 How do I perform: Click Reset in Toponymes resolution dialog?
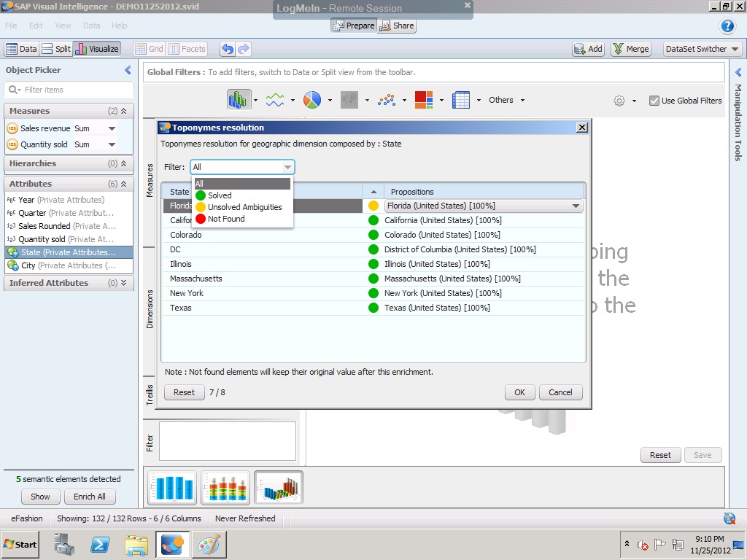184,392
